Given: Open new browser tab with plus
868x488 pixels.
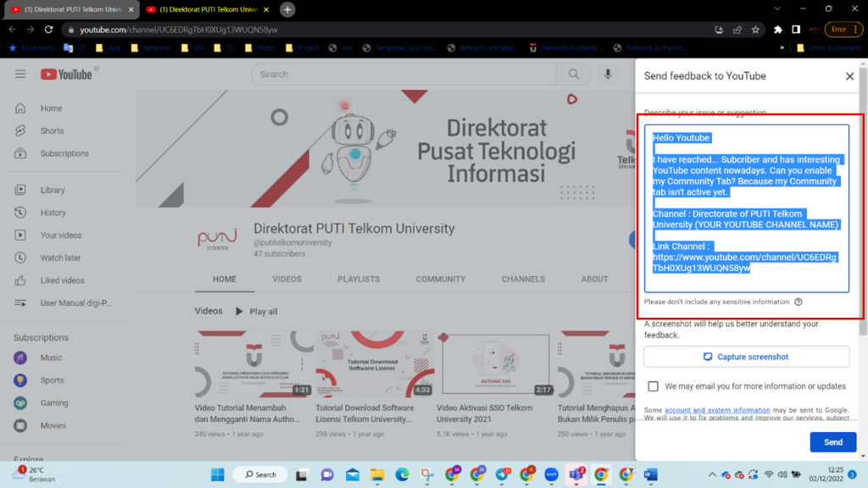Looking at the screenshot, I should point(287,9).
